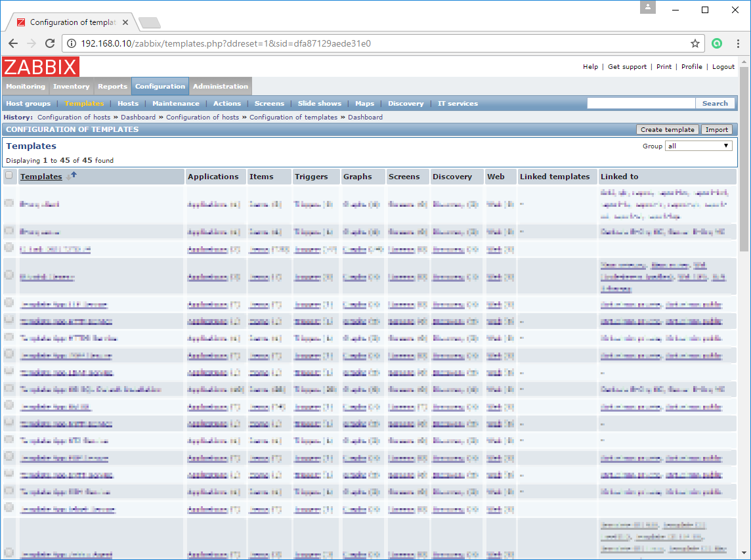The height and width of the screenshot is (560, 751).
Task: Open the Chrome three-dot menu
Action: click(738, 43)
